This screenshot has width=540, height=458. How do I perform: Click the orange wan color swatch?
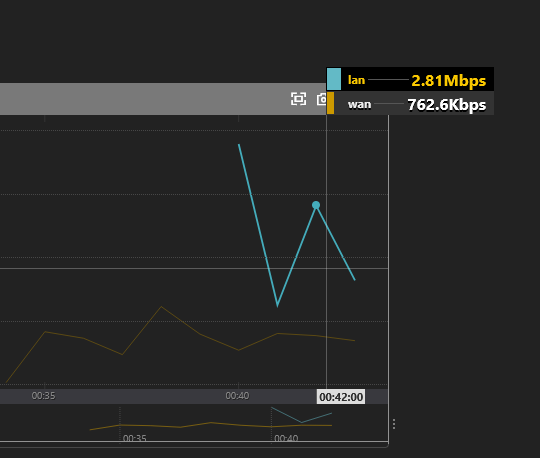330,103
